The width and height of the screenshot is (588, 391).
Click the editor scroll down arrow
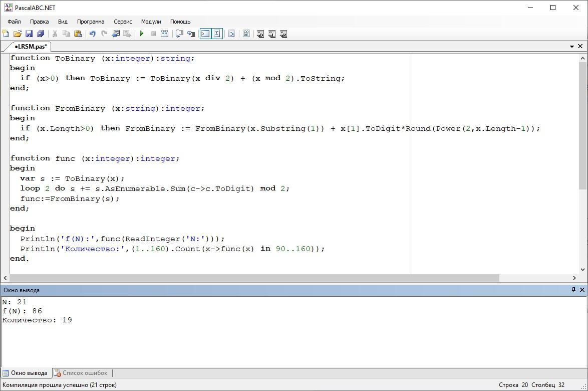pyautogui.click(x=582, y=269)
